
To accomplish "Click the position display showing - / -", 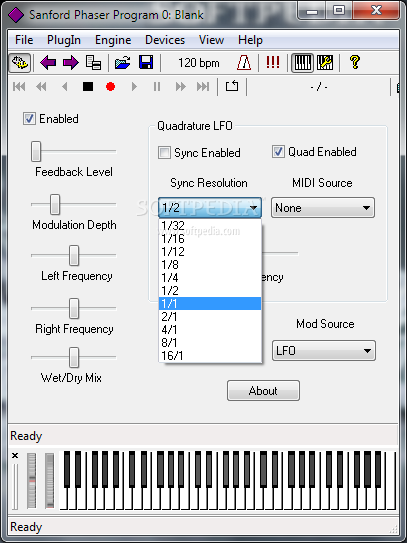I will [x=319, y=87].
